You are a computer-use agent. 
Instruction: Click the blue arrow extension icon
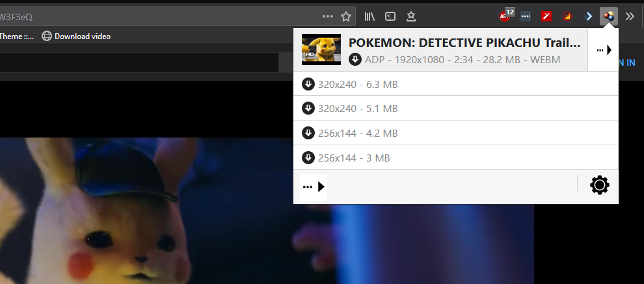[x=588, y=16]
